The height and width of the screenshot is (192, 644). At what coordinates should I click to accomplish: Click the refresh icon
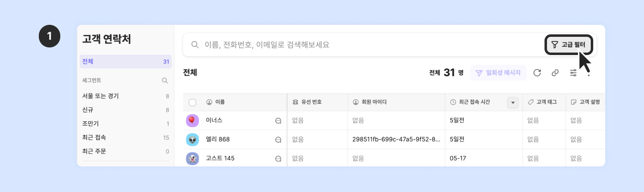tap(537, 73)
